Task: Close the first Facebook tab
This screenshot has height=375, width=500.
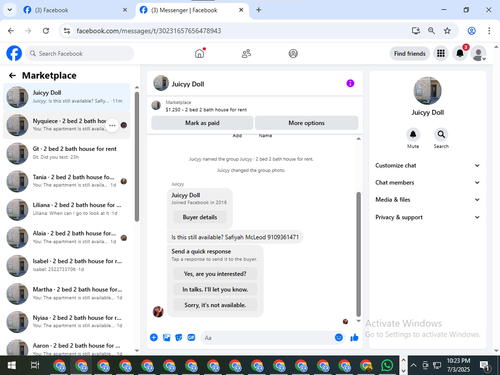Action: (125, 10)
